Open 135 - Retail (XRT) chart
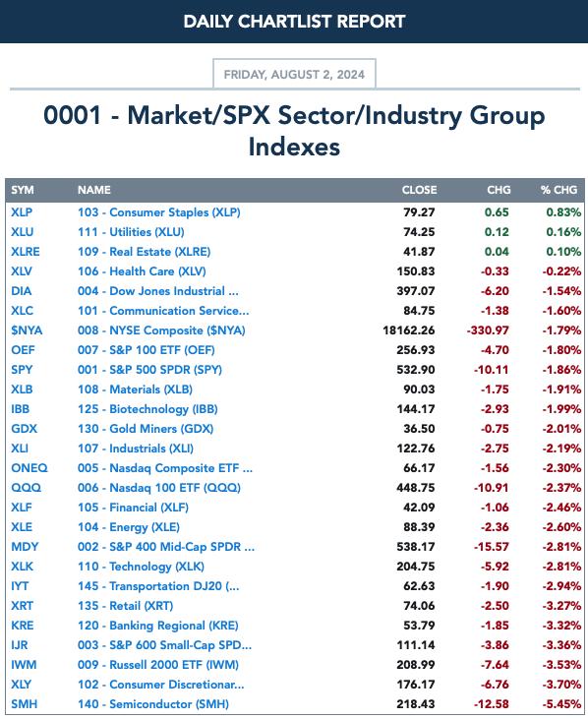Image resolution: width=588 pixels, height=719 pixels. pos(126,606)
